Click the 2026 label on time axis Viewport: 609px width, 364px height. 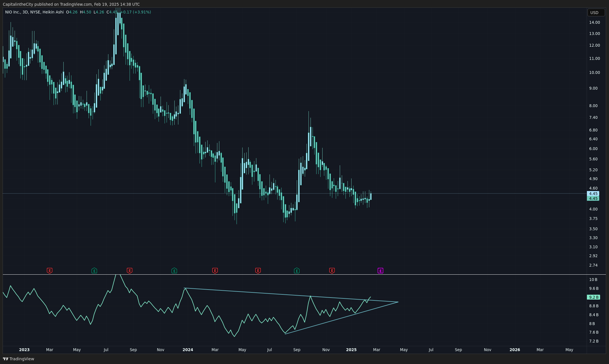pyautogui.click(x=515, y=350)
